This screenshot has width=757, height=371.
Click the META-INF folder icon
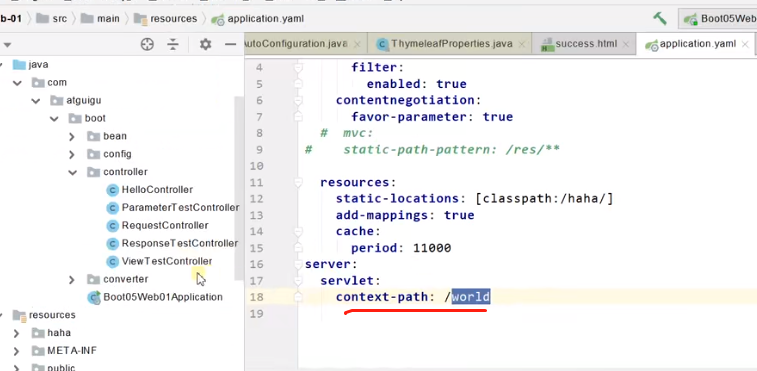38,351
